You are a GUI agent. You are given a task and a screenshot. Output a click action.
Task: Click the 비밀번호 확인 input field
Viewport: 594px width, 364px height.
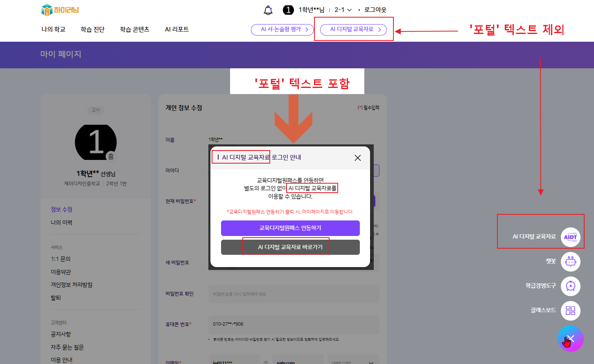(x=294, y=294)
